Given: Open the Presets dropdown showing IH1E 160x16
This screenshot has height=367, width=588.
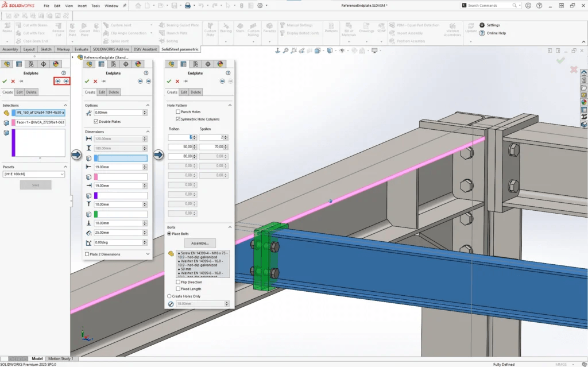Looking at the screenshot, I should click(33, 174).
